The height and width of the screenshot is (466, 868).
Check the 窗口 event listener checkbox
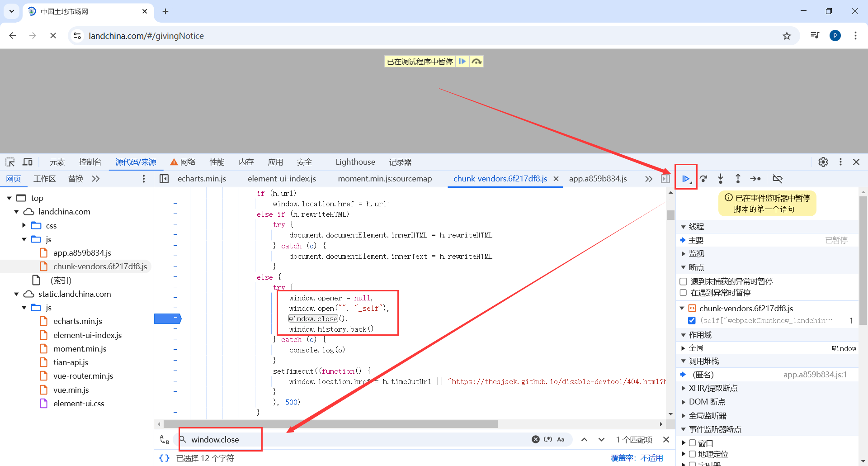[692, 443]
